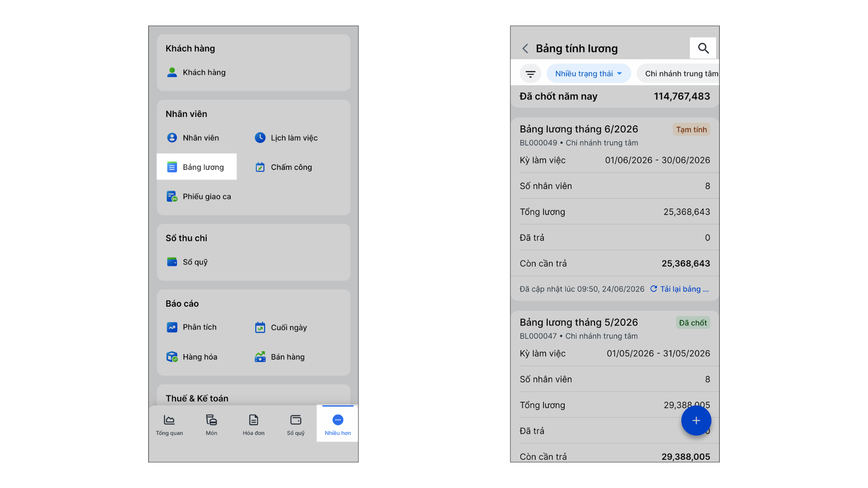Switch to the Nhiều hơn tab

click(x=338, y=424)
